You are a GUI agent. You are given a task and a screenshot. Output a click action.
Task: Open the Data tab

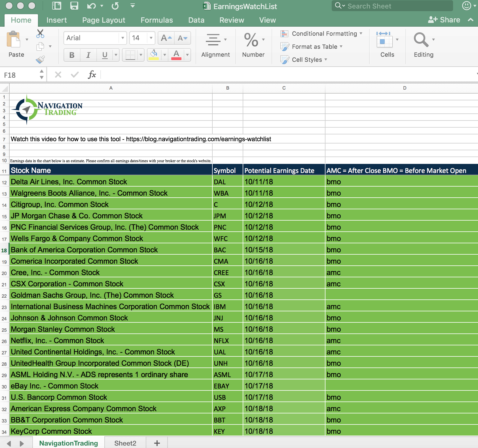196,20
